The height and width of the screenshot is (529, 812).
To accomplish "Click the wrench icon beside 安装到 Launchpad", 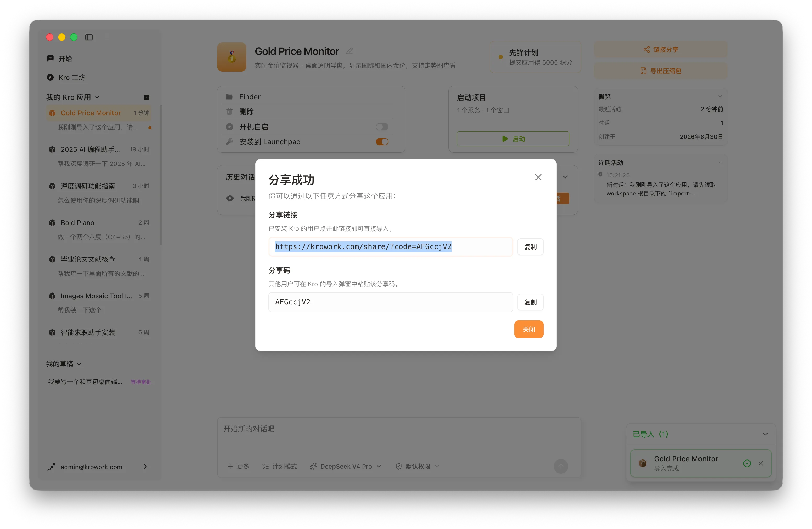I will 229,141.
